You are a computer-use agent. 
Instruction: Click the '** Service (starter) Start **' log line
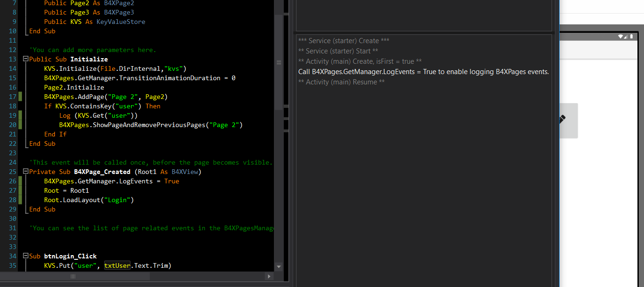tap(338, 51)
